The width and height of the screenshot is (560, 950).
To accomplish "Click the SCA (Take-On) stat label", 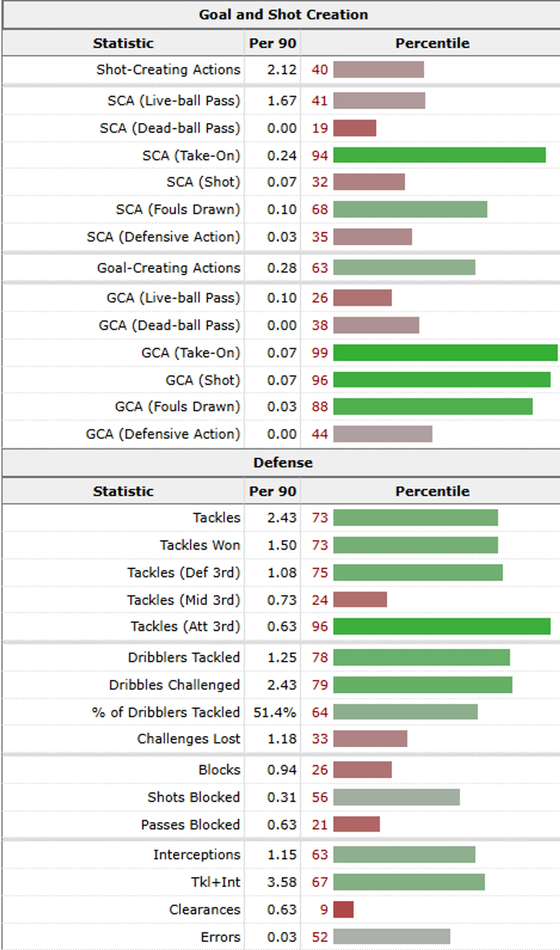I will point(191,155).
